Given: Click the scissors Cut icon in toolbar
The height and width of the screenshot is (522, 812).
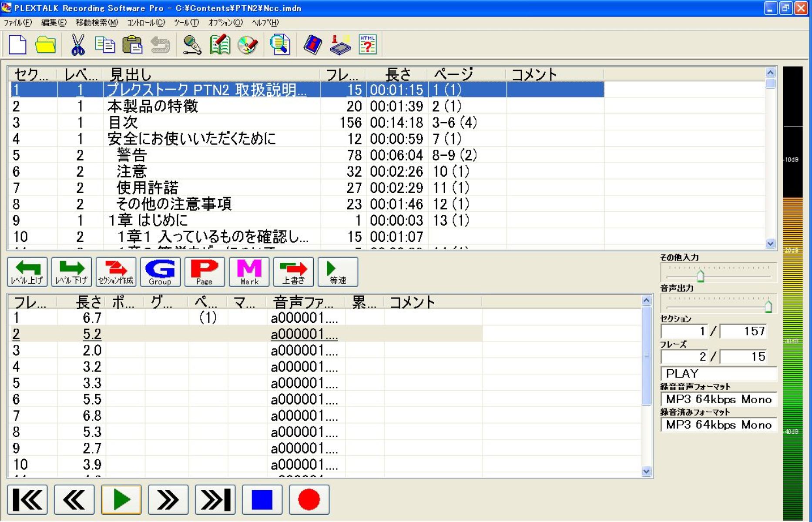Looking at the screenshot, I should click(x=77, y=45).
